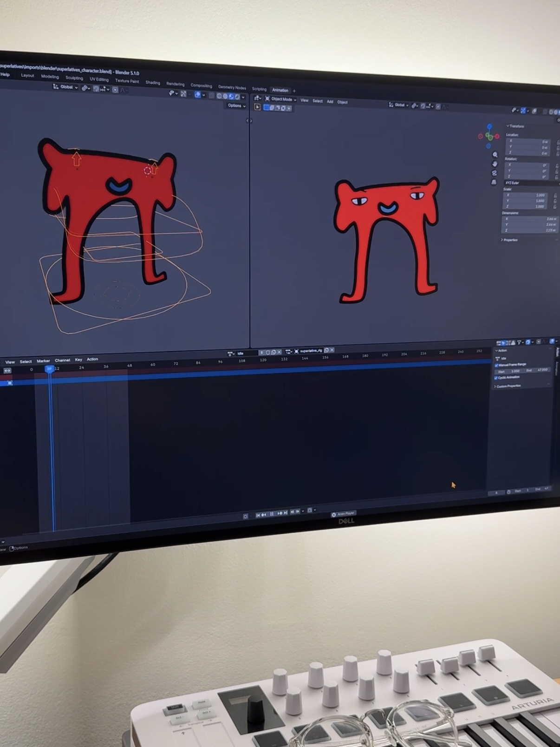This screenshot has height=747, width=560.
Task: Select rendered shading in left viewport
Action: [x=237, y=97]
